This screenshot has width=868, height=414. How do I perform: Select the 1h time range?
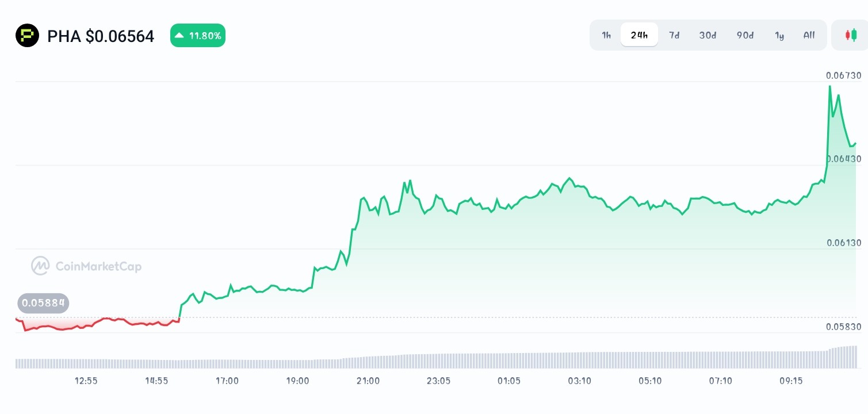tap(606, 35)
